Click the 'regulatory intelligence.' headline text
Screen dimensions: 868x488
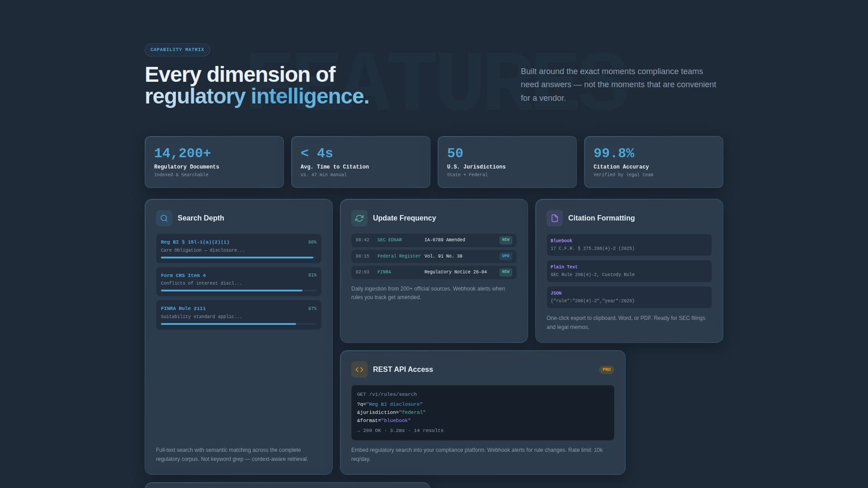click(x=257, y=96)
